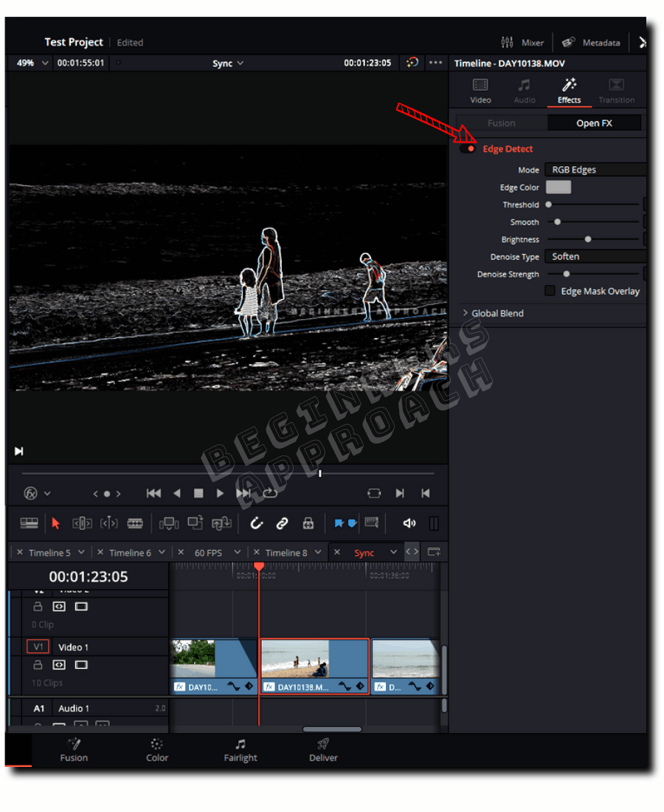Switch to the Open FX tab
Image resolution: width=664 pixels, height=812 pixels.
point(594,123)
